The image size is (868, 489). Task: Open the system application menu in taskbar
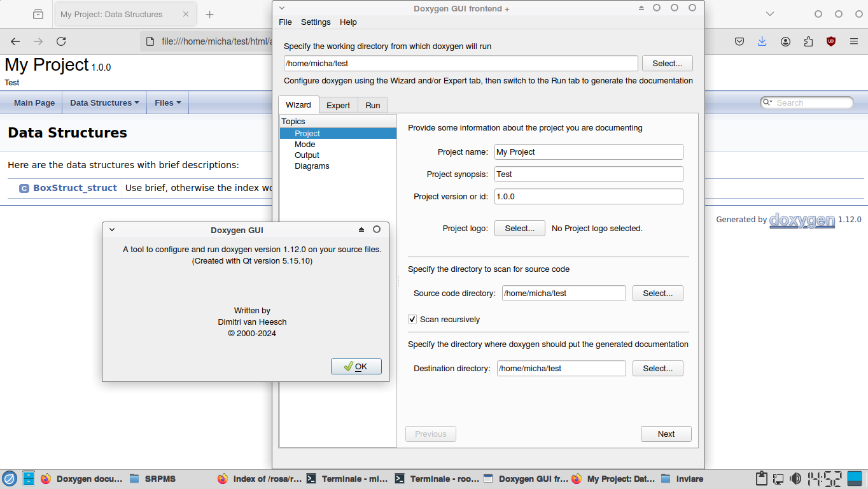coord(9,479)
